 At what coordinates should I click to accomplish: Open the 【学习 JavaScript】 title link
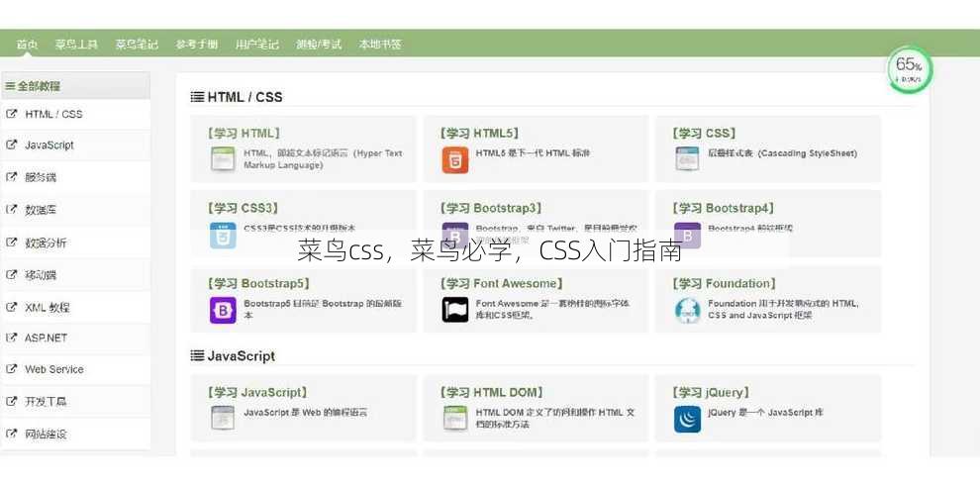(x=256, y=392)
